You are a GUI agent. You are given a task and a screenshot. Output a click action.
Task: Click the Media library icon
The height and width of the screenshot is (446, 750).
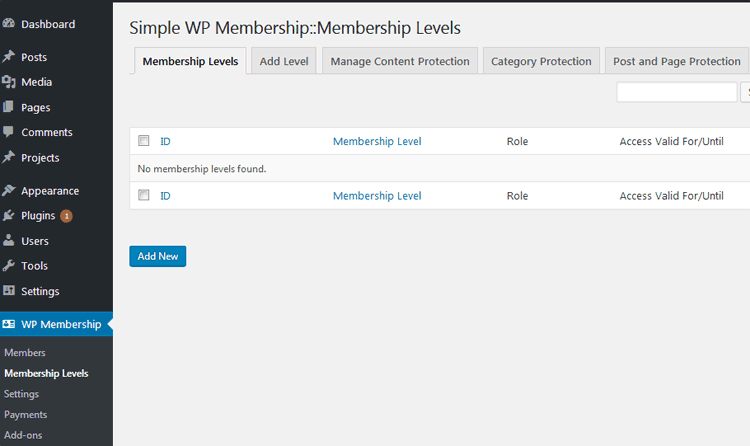click(8, 82)
